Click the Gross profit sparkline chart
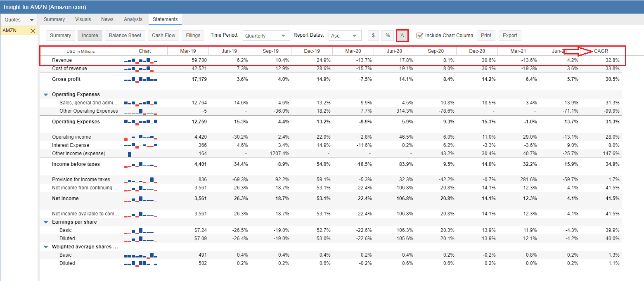 point(141,79)
